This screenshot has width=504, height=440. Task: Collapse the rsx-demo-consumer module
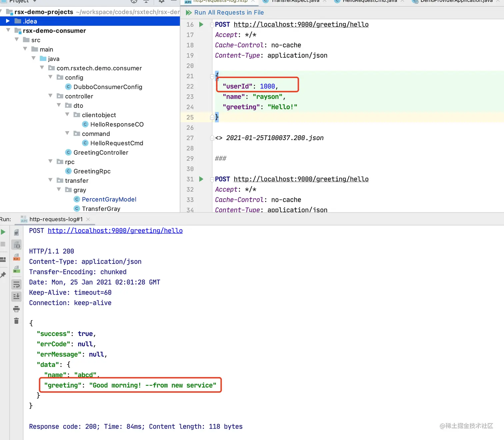[x=8, y=30]
